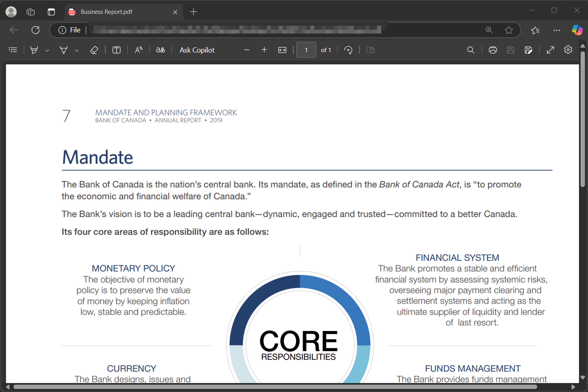The width and height of the screenshot is (588, 392).
Task: Expand the Draw tool options dropdown
Action: click(x=77, y=51)
